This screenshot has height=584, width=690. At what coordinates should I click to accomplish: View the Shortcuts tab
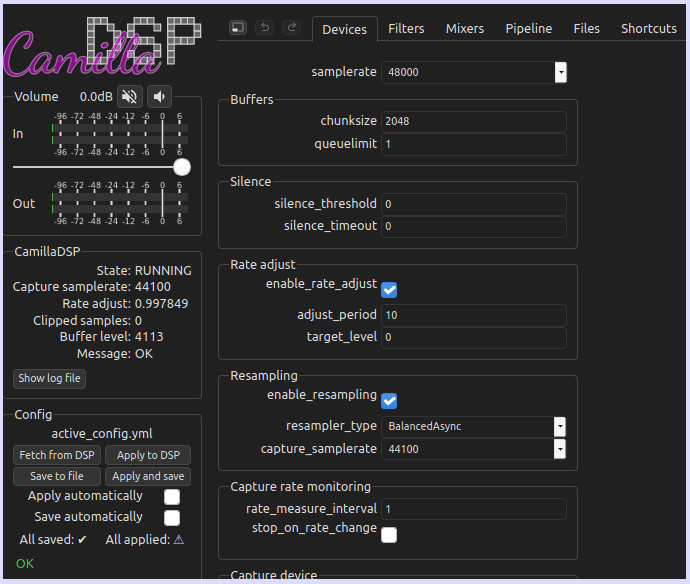[649, 29]
